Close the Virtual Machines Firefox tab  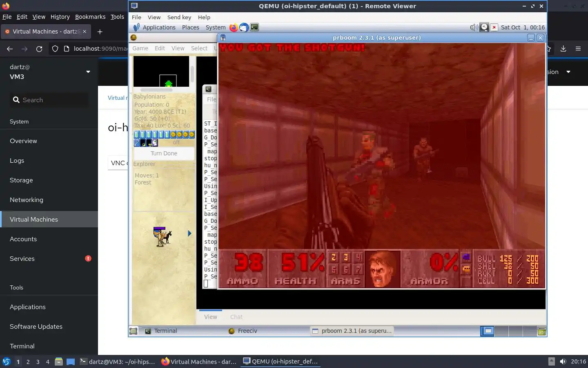click(85, 31)
